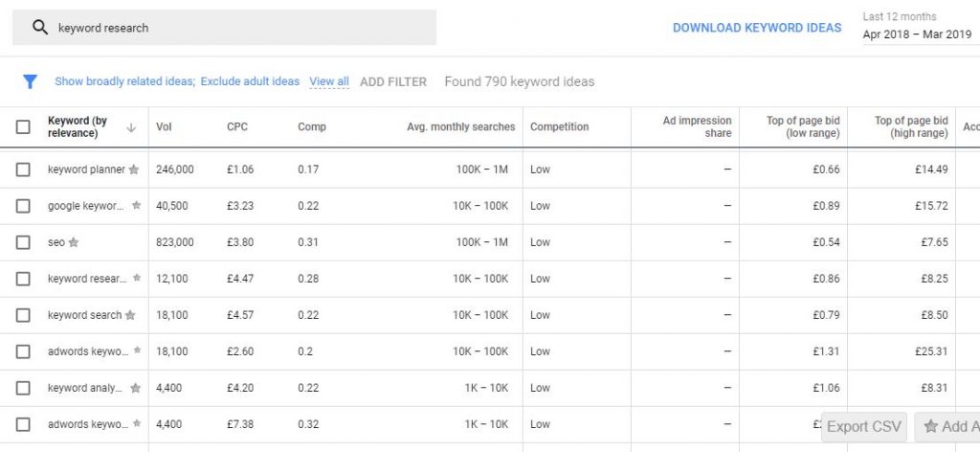The height and width of the screenshot is (452, 980).
Task: Click the £14.49 high range bid
Action: [x=931, y=169]
